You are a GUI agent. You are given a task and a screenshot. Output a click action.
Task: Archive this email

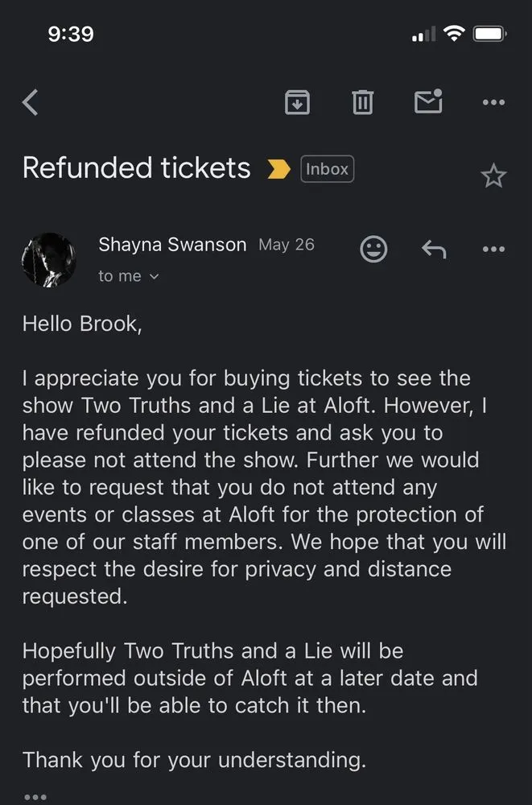(x=297, y=102)
